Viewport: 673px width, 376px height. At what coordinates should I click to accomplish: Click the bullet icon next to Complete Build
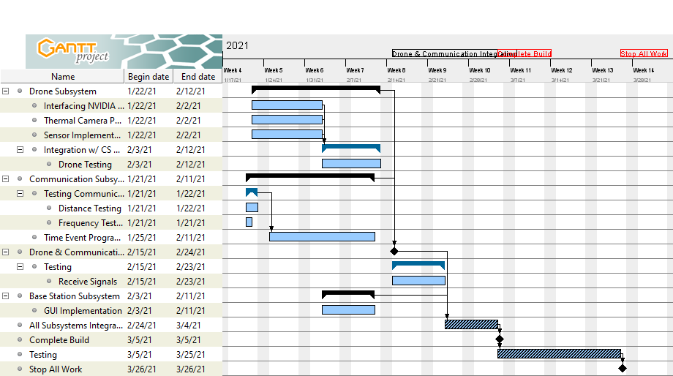(20, 340)
